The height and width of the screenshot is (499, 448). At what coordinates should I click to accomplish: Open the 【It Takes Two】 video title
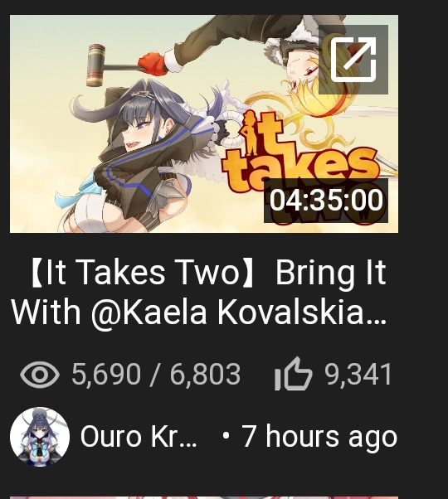point(199,292)
